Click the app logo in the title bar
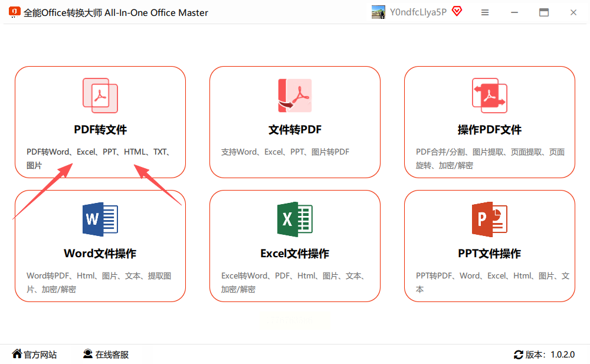 click(14, 12)
